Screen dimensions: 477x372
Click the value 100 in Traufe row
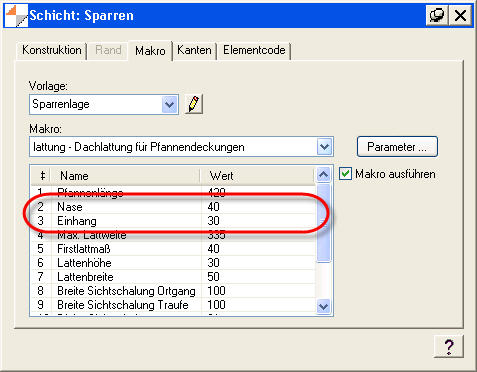click(216, 305)
